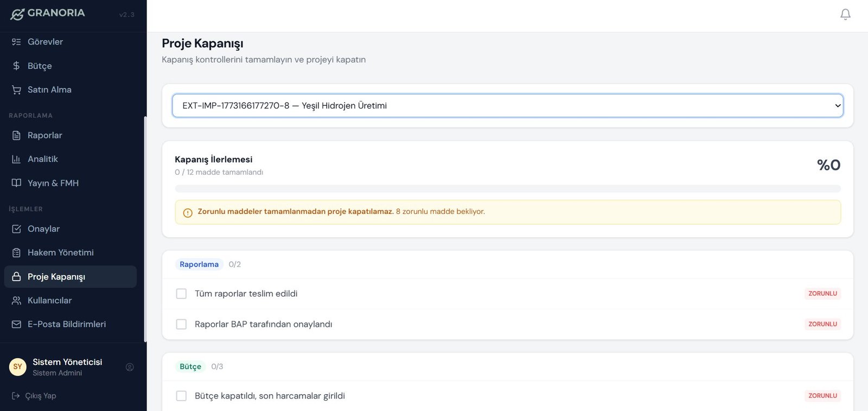This screenshot has width=868, height=411.
Task: Click the SY user avatar
Action: [x=18, y=367]
